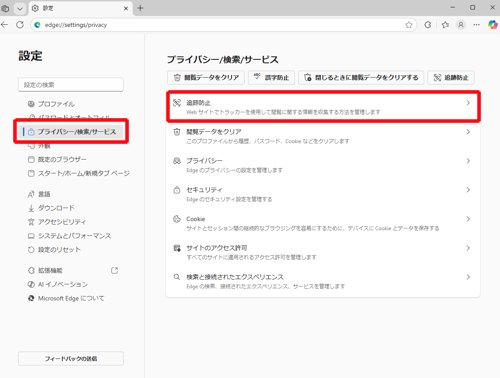Expand the 追跡防止 list row chevron
This screenshot has width=500, height=378.
click(x=468, y=103)
